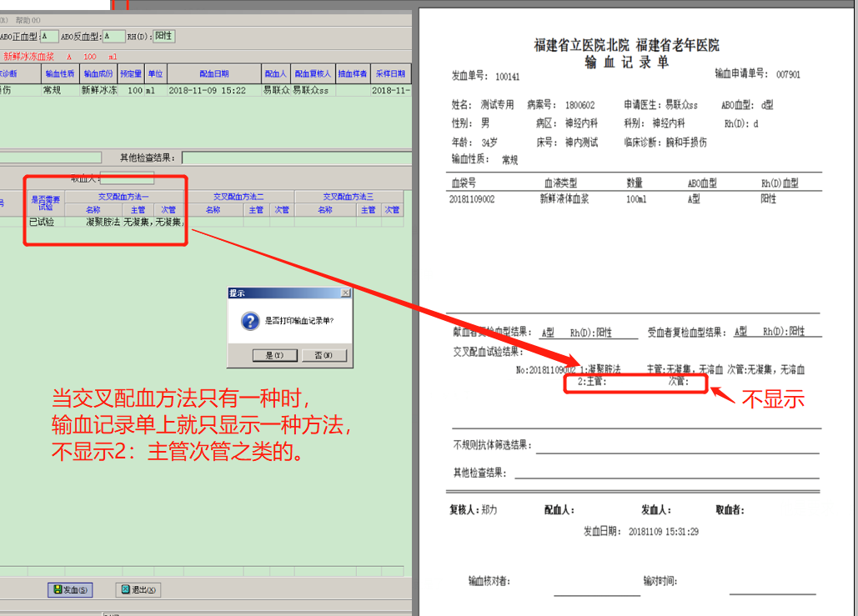Click the 交叉配血方法一 header

click(x=123, y=197)
